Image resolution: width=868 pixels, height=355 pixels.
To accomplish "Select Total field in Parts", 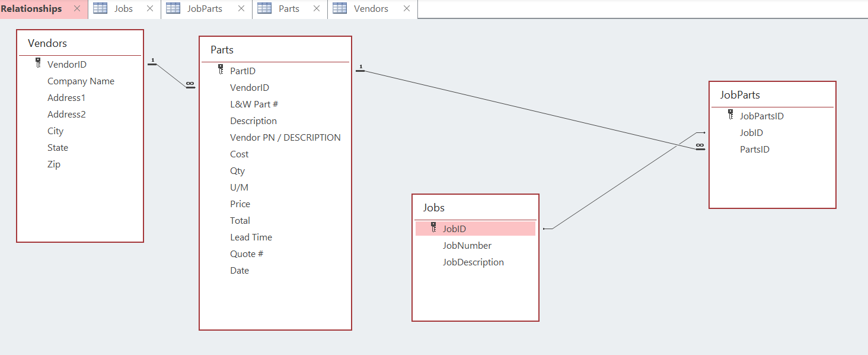I will pyautogui.click(x=240, y=221).
